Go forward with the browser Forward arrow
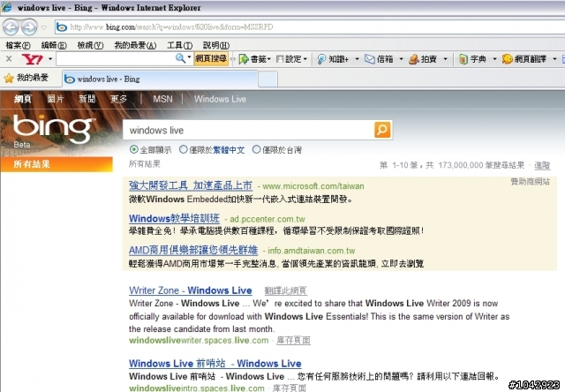Screen dimensions: 565x392 (x=29, y=27)
